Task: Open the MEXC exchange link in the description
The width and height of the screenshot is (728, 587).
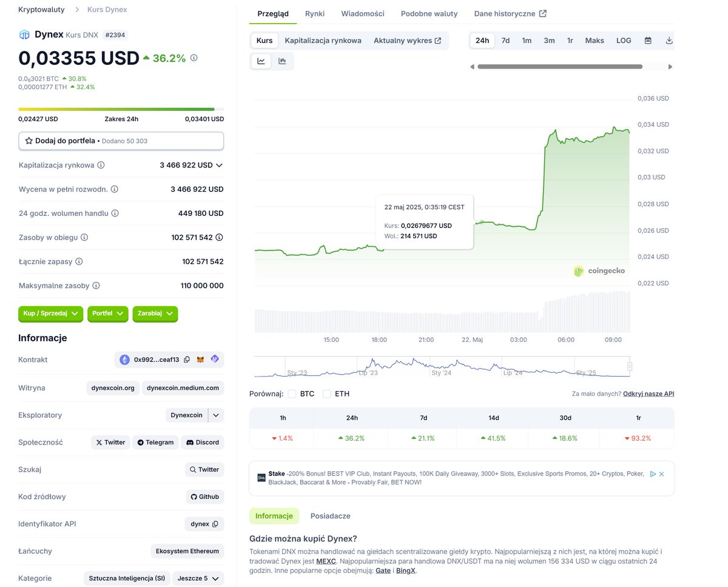Action: (x=326, y=562)
